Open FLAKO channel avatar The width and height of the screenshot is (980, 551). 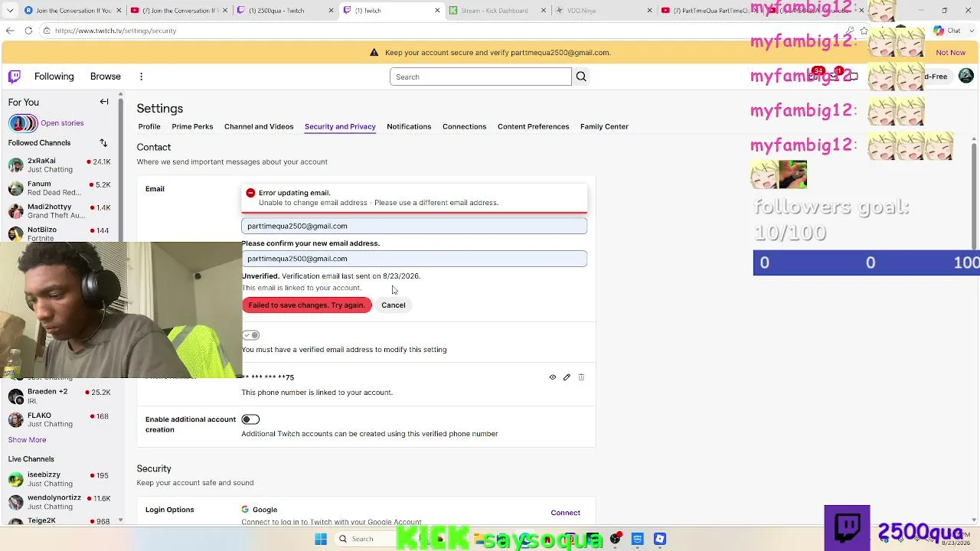[x=15, y=419]
